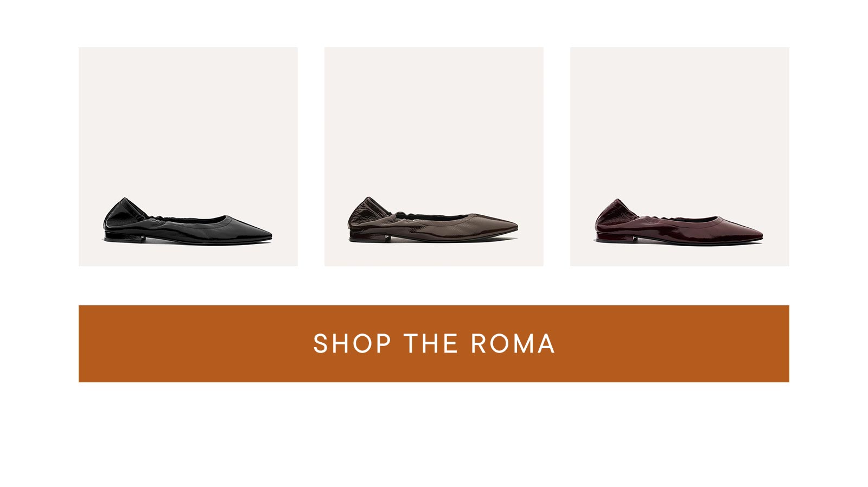Click the word ROMA on orange banner
Image resolution: width=868 pixels, height=487 pixels.
(513, 344)
